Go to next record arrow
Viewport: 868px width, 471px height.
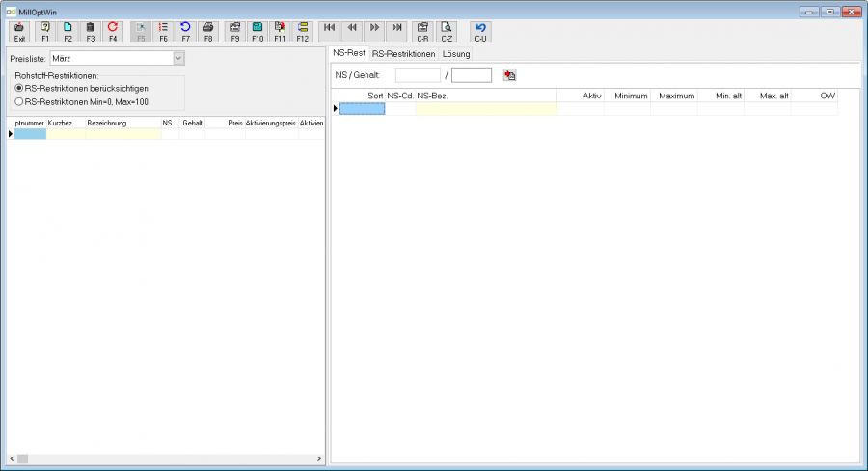pos(374,32)
